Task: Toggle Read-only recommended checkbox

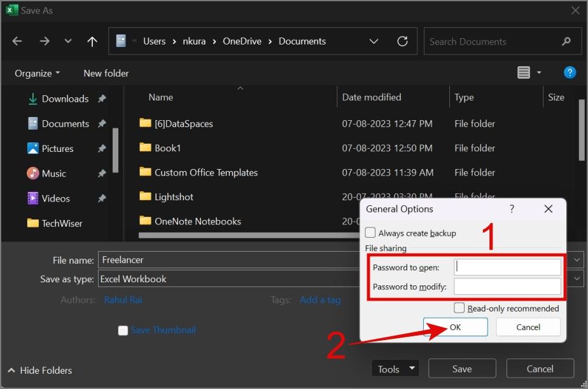Action: click(459, 308)
